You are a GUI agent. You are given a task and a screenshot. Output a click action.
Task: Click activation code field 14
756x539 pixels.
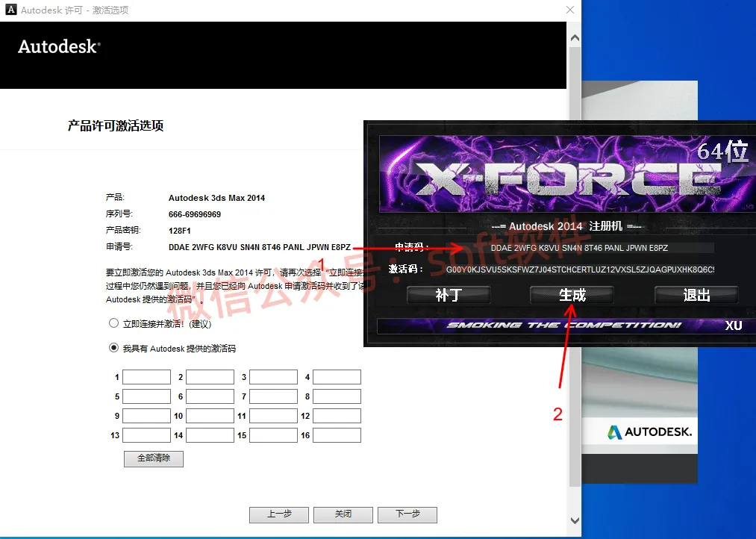coord(210,435)
